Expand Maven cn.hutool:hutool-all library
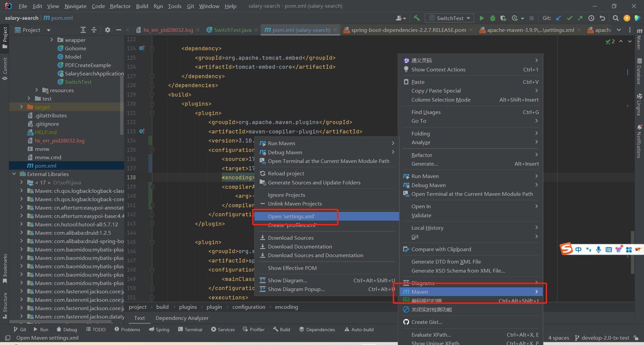 tap(21, 224)
